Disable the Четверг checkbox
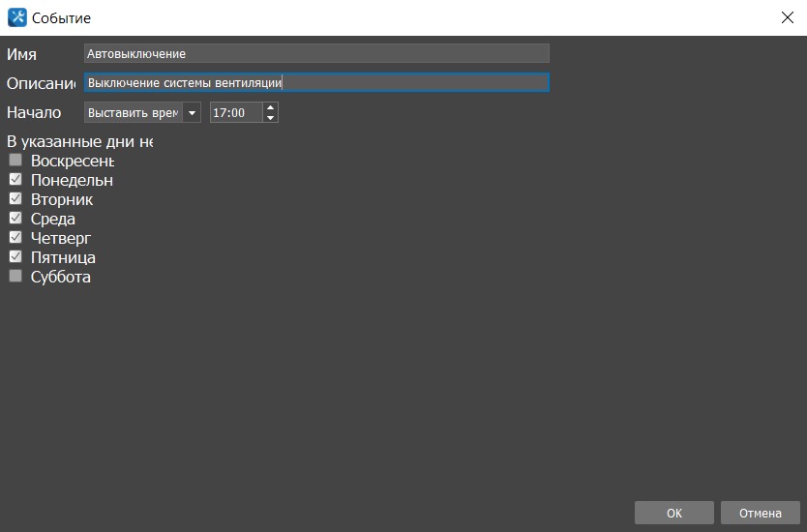This screenshot has height=532, width=807. pyautogui.click(x=15, y=238)
